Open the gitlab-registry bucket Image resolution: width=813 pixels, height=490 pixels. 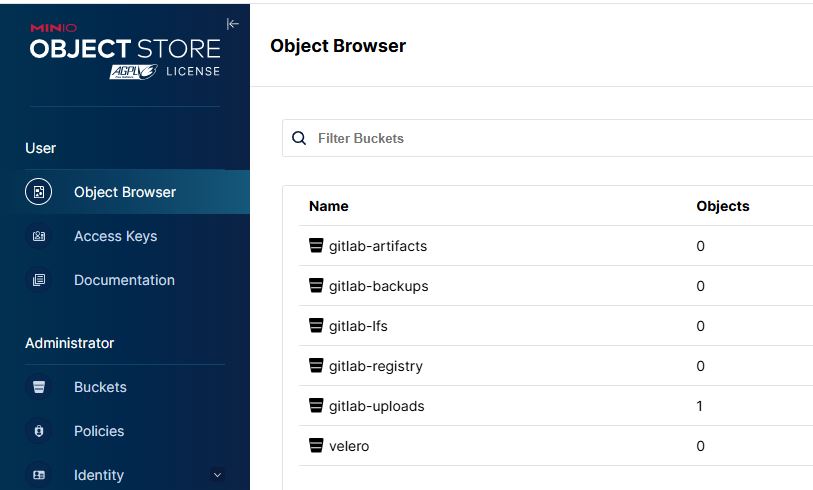click(x=375, y=366)
